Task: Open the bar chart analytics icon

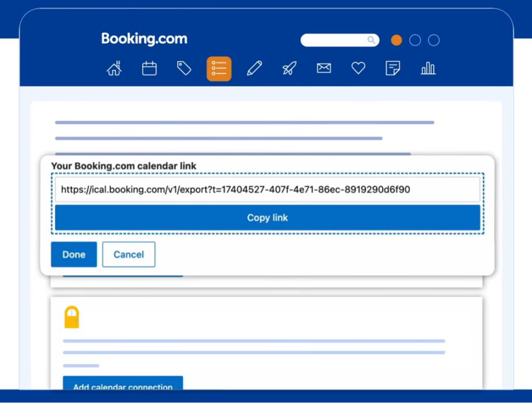Action: pyautogui.click(x=428, y=68)
